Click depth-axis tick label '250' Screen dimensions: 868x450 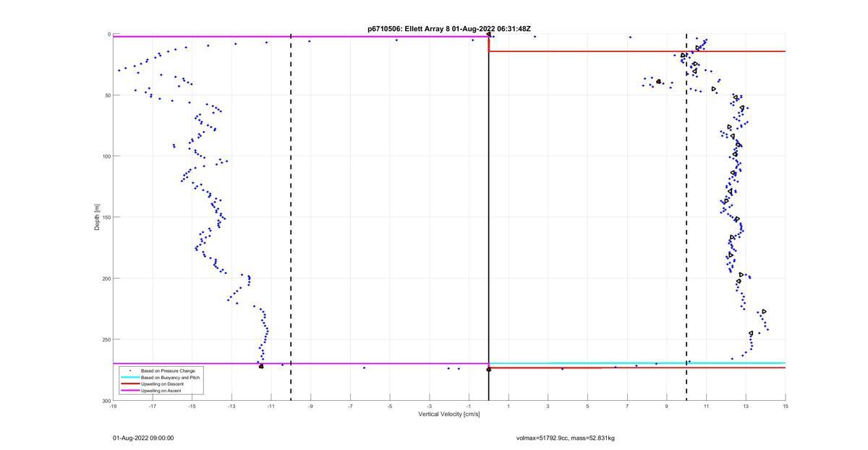pyautogui.click(x=106, y=339)
